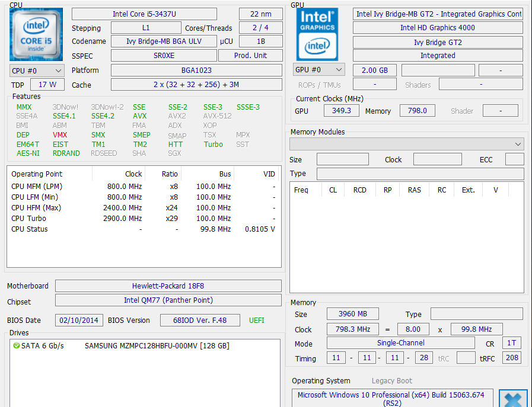Screen dimensions: 532x407
Task: Click the EM64T feature label
Action: point(28,145)
